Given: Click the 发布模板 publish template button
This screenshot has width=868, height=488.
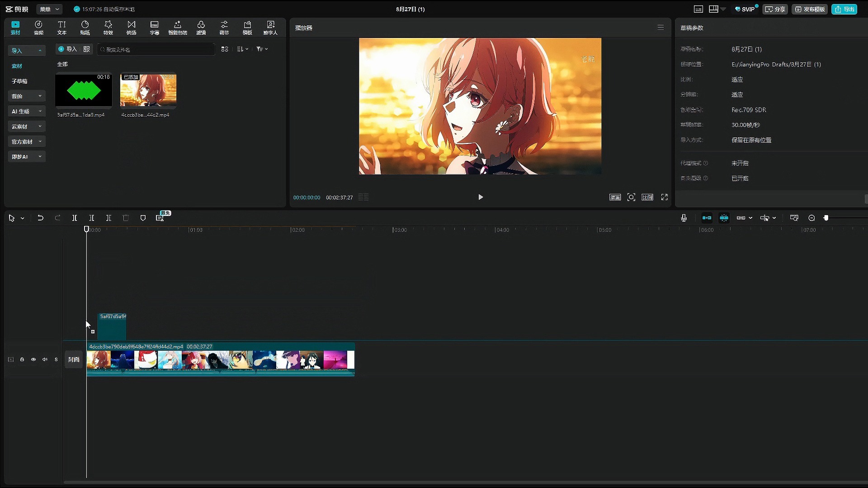Looking at the screenshot, I should 810,9.
